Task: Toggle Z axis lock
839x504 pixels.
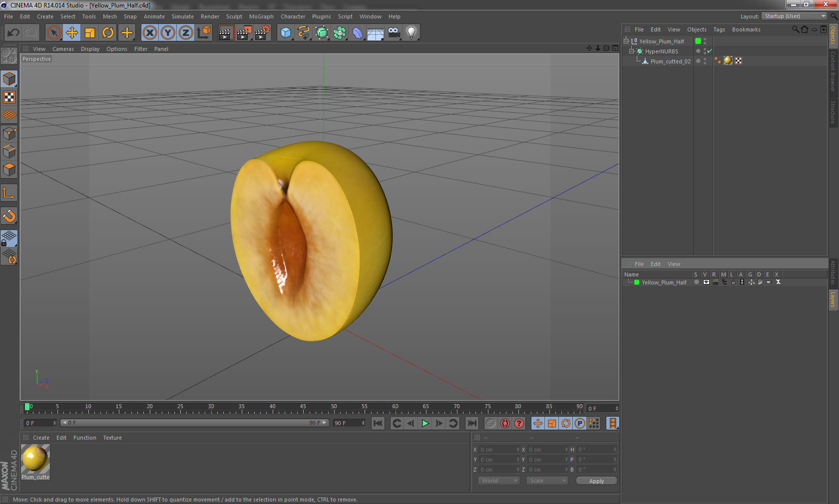Action: click(x=186, y=33)
